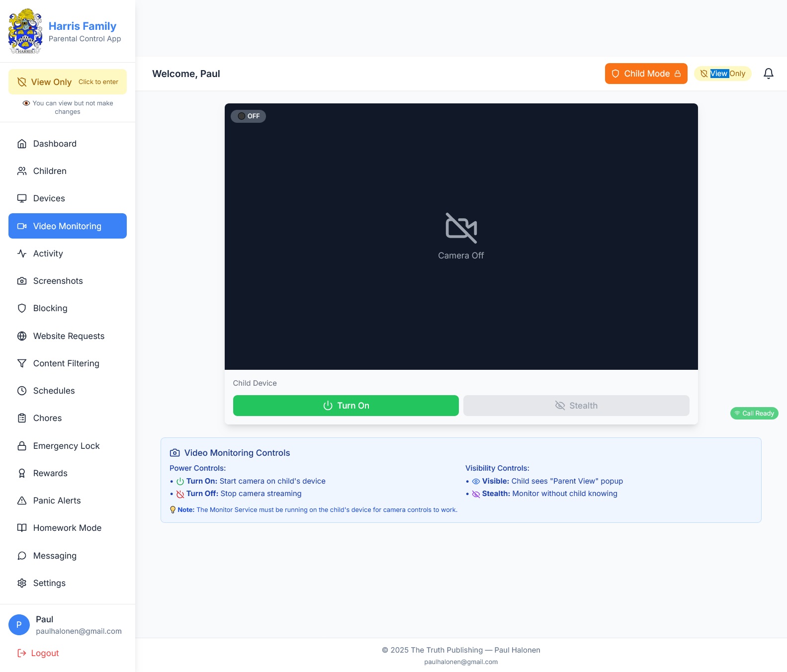Click the lock icon on Child Mode button
The height and width of the screenshot is (672, 787).
[x=678, y=74]
